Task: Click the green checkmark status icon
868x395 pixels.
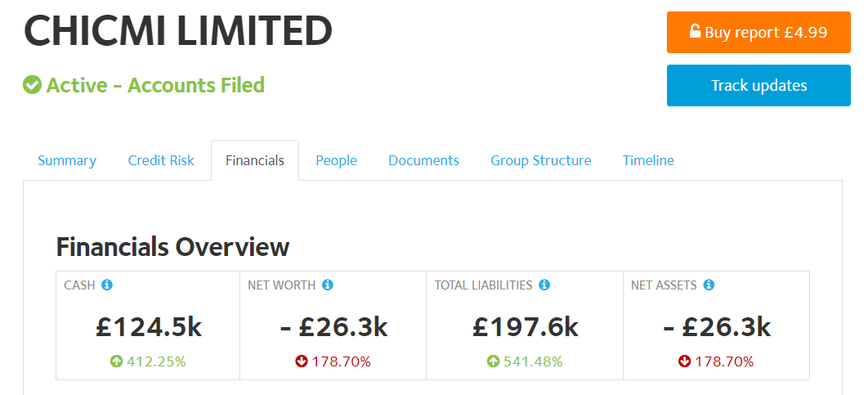Action: [x=32, y=85]
